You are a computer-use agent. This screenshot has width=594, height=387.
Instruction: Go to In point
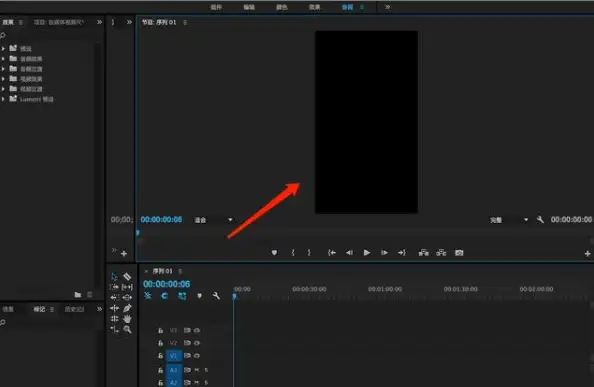tap(332, 253)
